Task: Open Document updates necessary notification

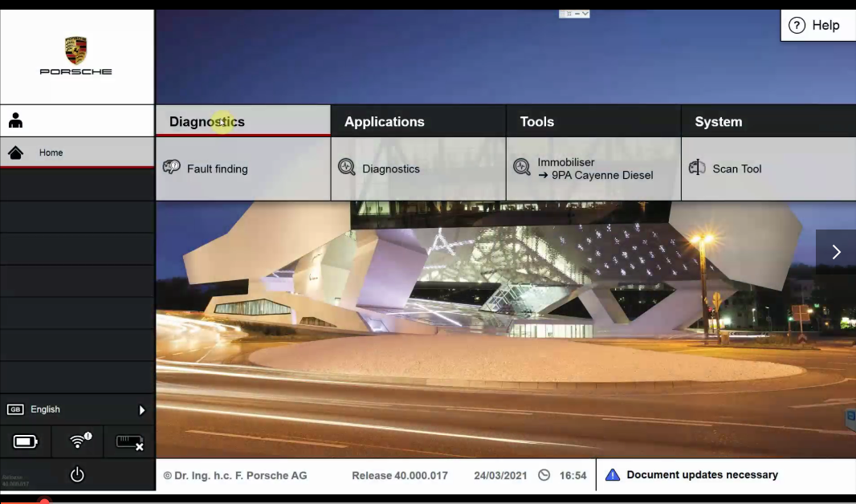Action: point(701,475)
